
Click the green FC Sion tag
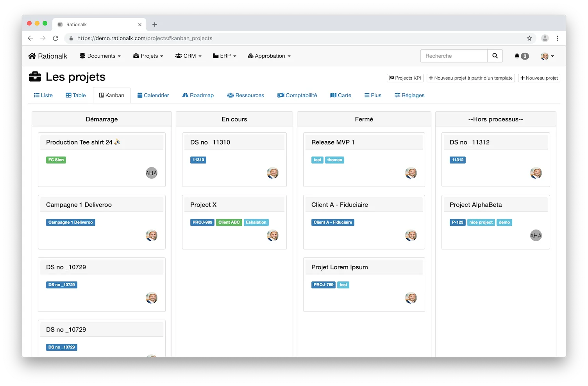56,160
